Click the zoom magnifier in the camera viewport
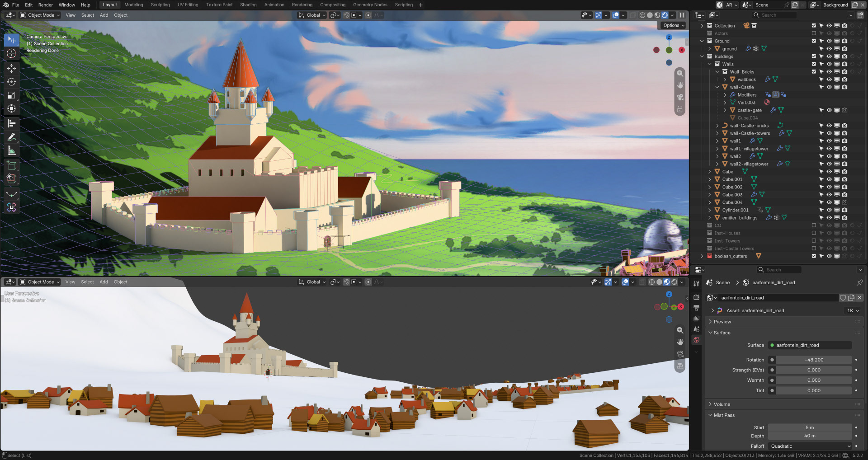Image resolution: width=868 pixels, height=460 pixels. tap(680, 73)
